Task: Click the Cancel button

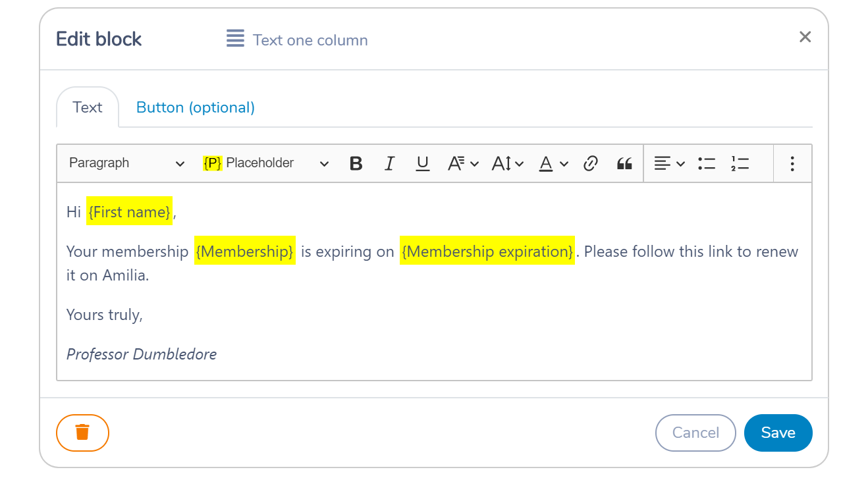Action: click(x=695, y=433)
